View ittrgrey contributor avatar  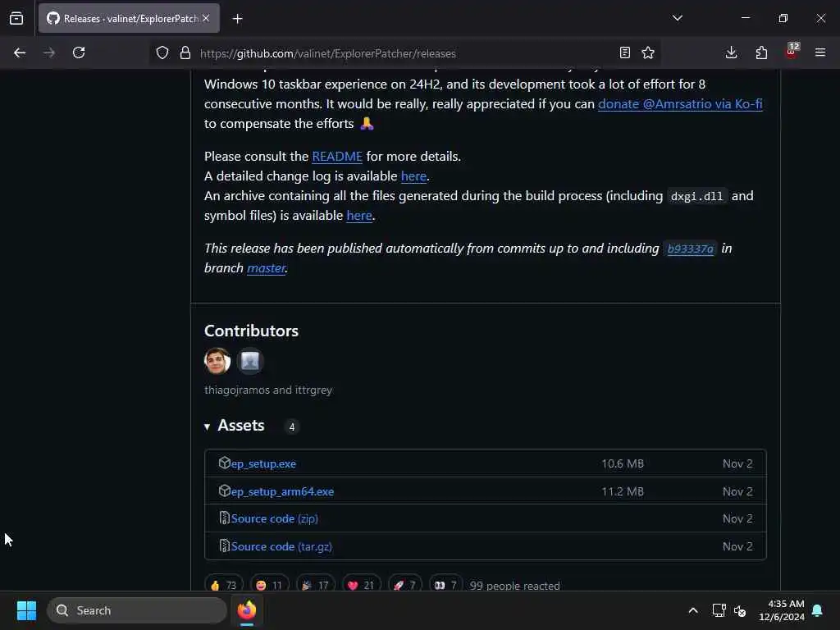coord(250,361)
